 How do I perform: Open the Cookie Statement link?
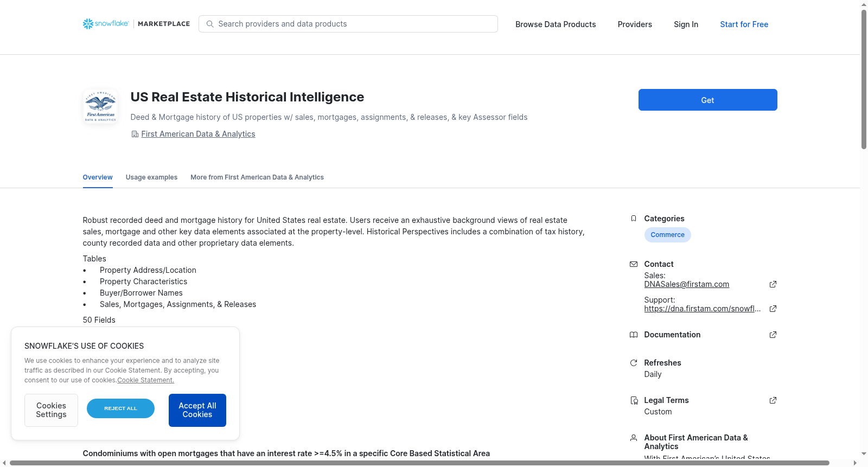pos(145,380)
